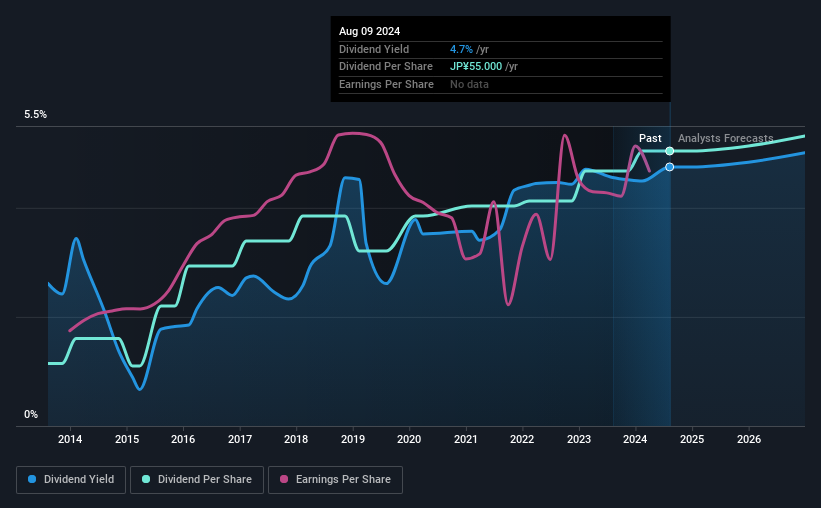Viewport: 821px width, 508px height.
Task: Click the 2022 x-axis label
Action: (x=522, y=439)
